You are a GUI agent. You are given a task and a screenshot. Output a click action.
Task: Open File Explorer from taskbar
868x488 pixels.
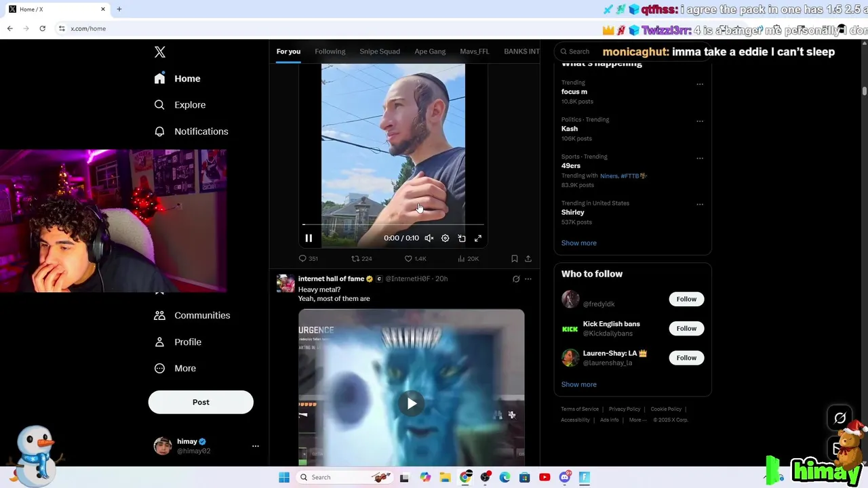coord(445,477)
